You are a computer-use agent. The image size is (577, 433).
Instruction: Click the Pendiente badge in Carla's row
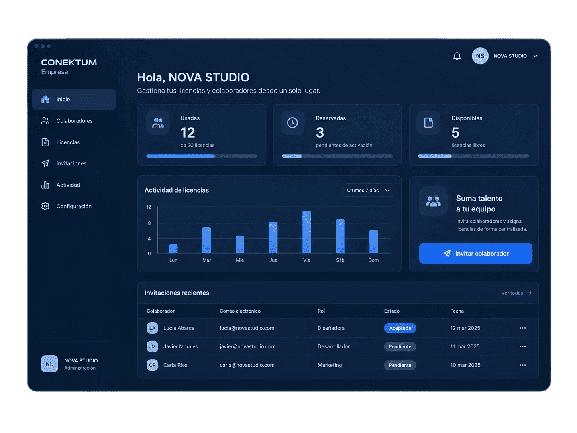(x=400, y=365)
